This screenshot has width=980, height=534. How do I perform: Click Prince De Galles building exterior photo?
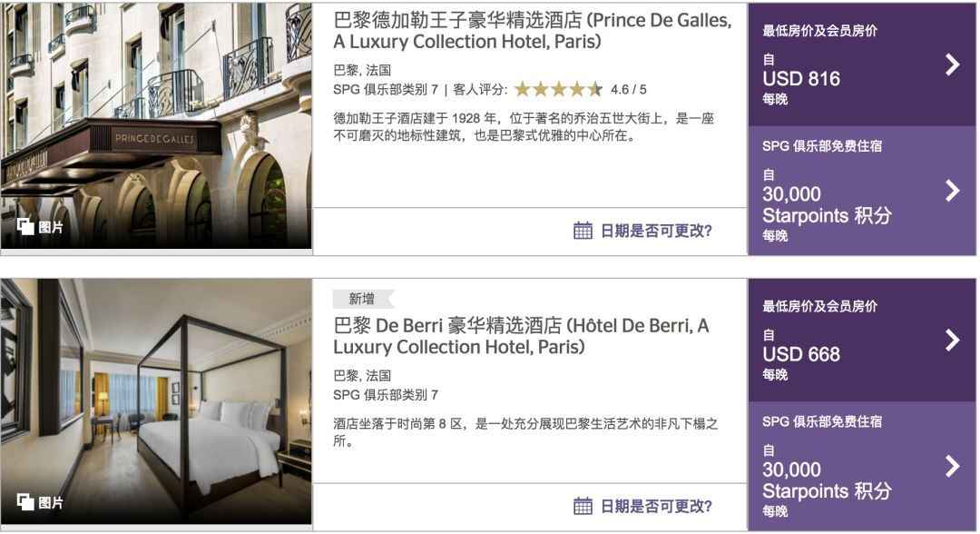point(156,125)
